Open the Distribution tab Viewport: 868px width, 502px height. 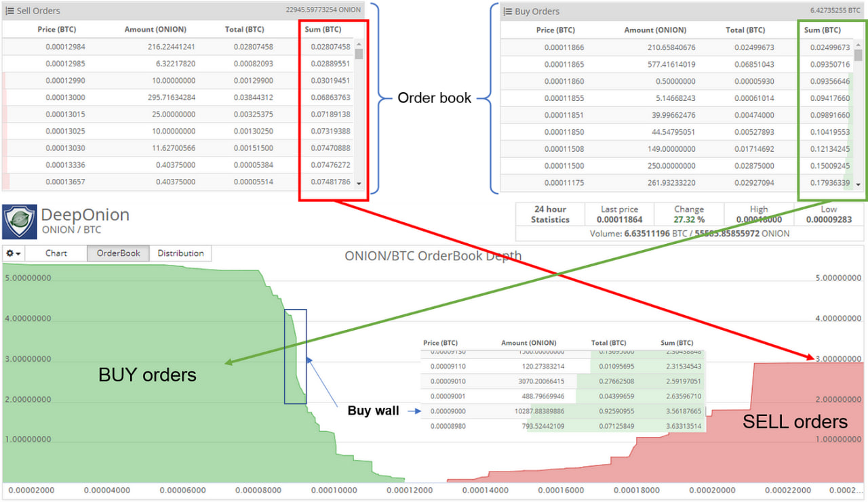(180, 253)
